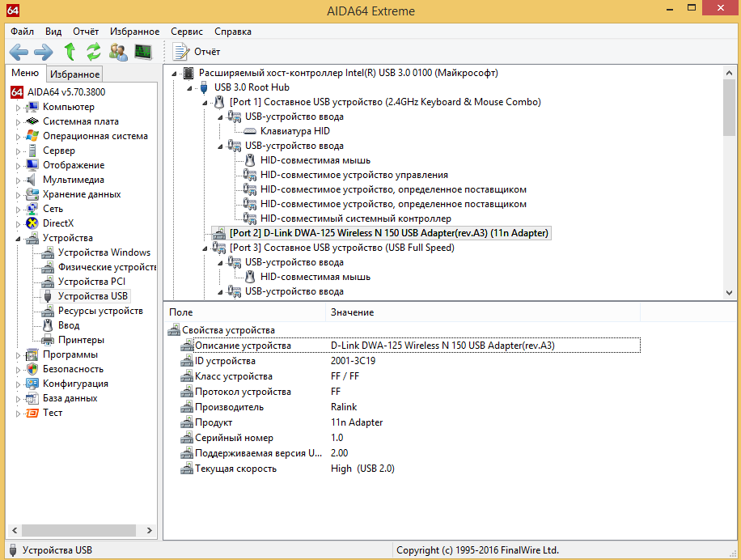Select the Описание устройства row
Screen dimensions: 741x560
click(410, 346)
